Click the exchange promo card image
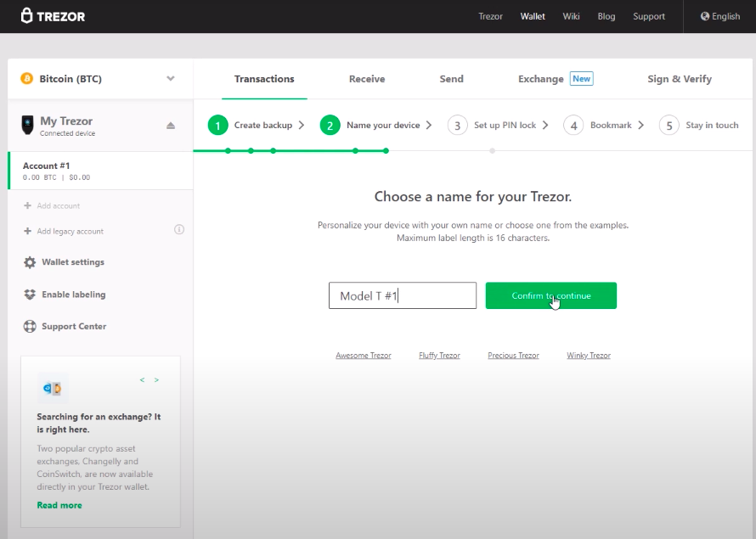Viewport: 756px width, 539px height. coord(53,388)
